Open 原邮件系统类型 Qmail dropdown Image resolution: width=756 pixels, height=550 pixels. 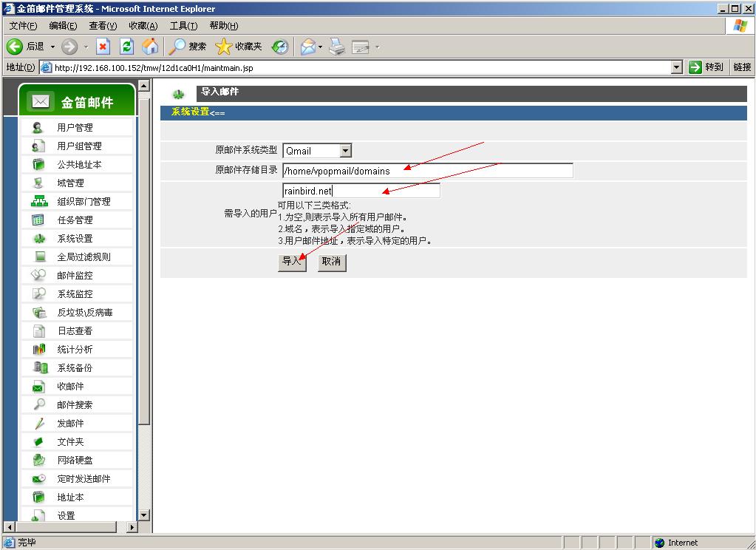[x=345, y=151]
